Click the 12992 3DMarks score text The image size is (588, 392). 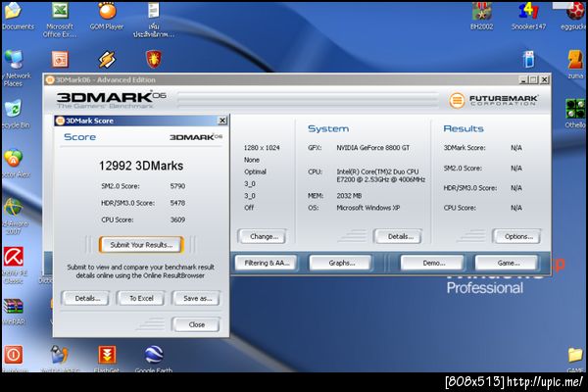pyautogui.click(x=141, y=166)
